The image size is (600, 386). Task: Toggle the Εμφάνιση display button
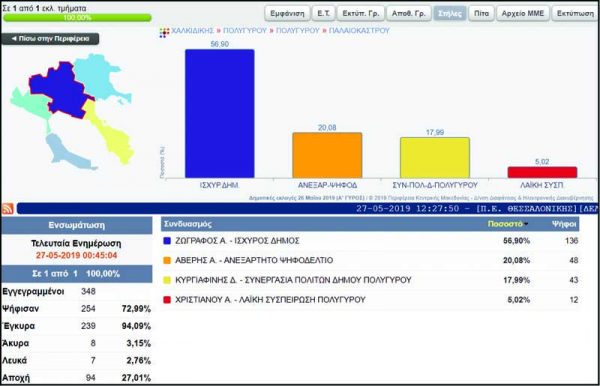coord(287,13)
